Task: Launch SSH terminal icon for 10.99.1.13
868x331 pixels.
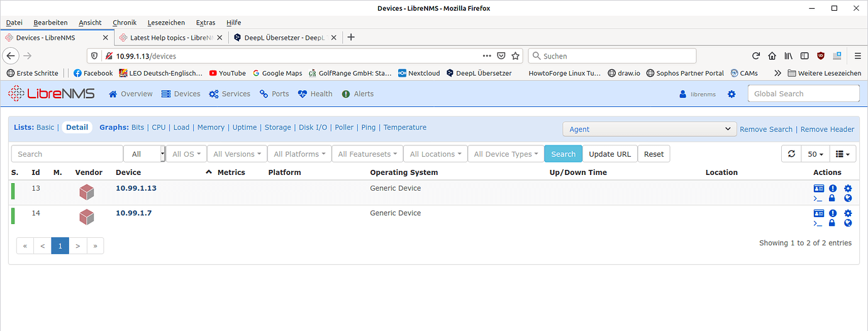Action: coord(818,198)
